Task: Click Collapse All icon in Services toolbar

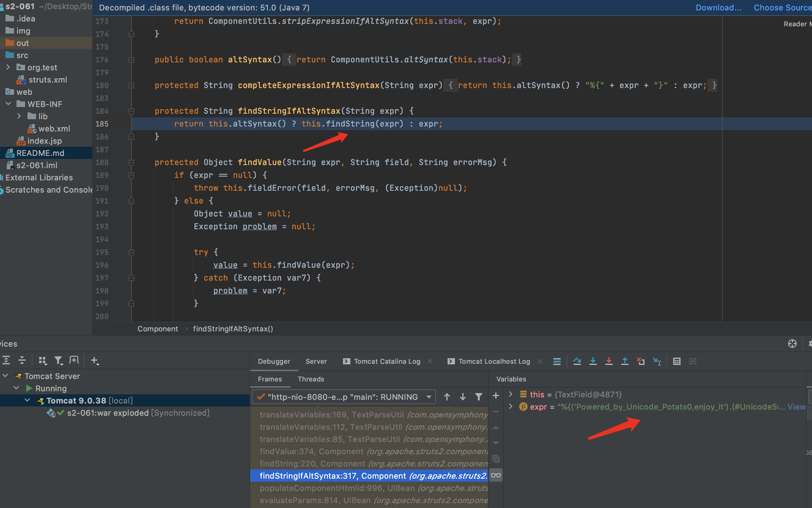Action: point(22,360)
